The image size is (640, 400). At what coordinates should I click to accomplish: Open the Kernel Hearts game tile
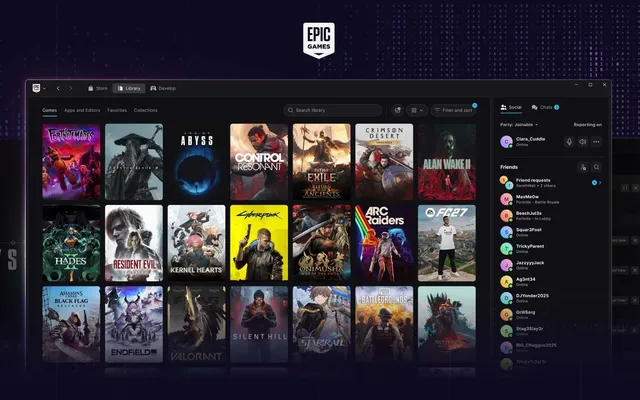[196, 243]
